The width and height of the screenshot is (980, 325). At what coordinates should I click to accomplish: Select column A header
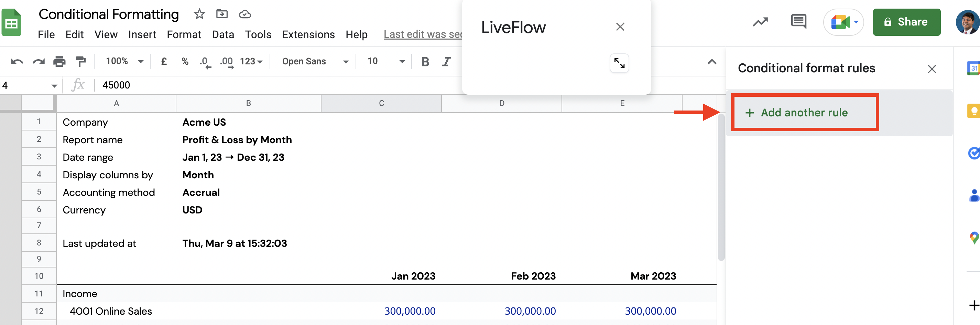click(117, 103)
